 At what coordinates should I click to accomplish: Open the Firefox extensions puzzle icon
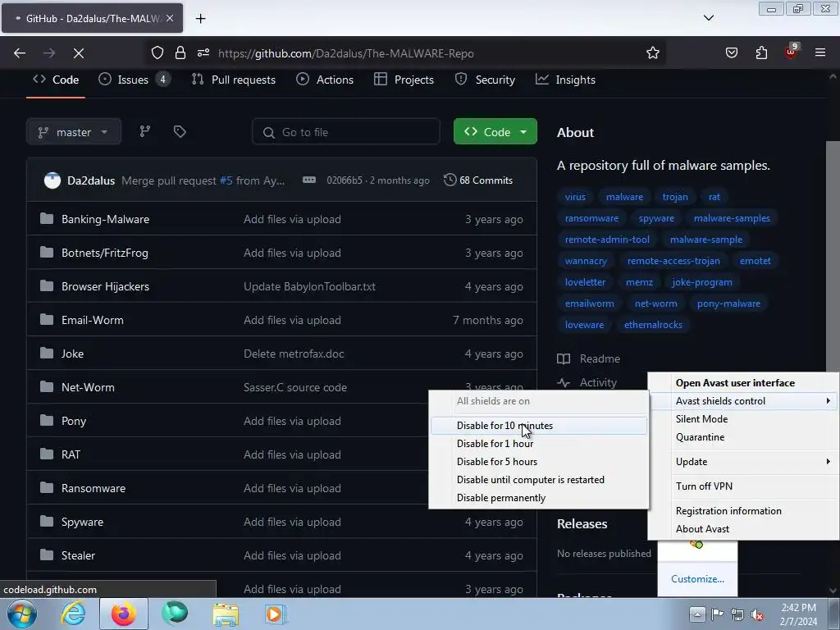[761, 52]
